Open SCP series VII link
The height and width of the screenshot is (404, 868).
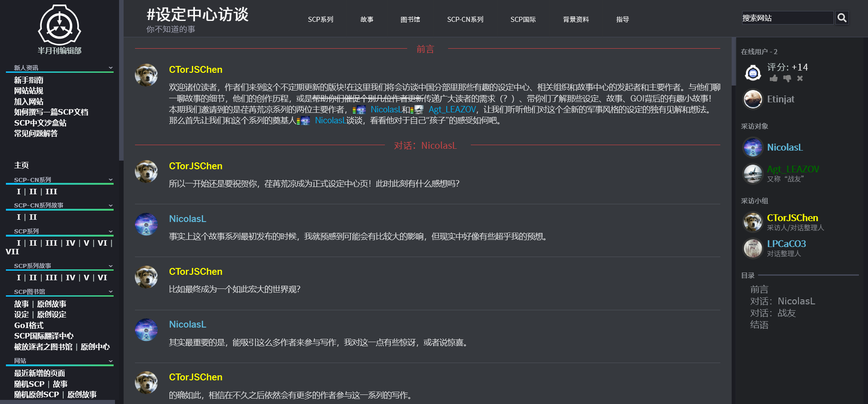(x=12, y=252)
